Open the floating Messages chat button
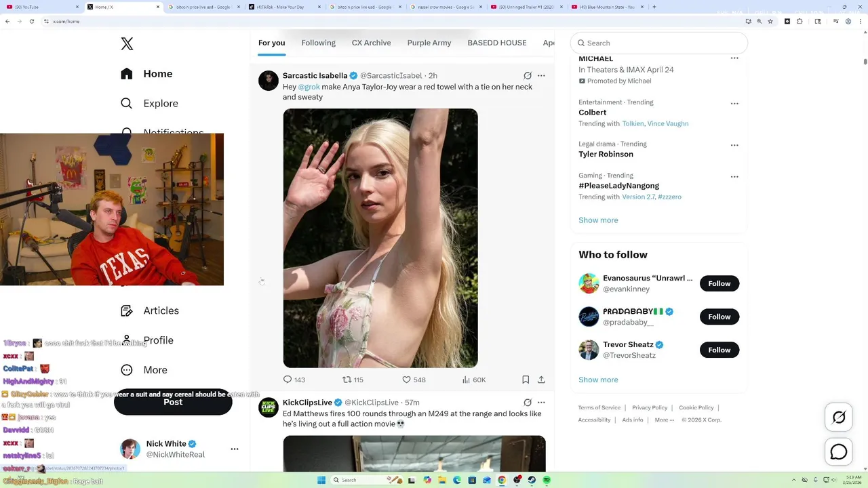The image size is (868, 488). pyautogui.click(x=839, y=451)
